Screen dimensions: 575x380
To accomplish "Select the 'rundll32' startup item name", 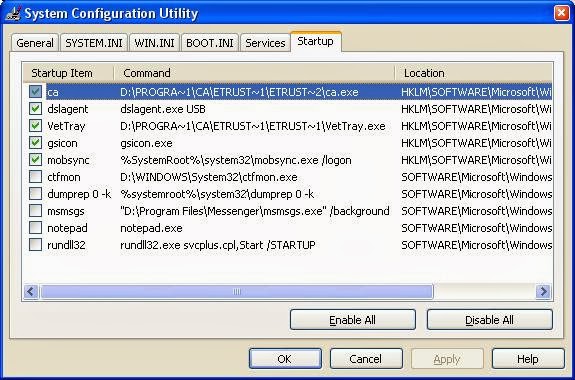I will pos(66,245).
